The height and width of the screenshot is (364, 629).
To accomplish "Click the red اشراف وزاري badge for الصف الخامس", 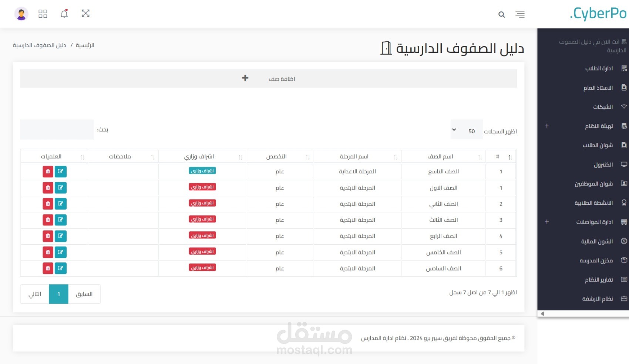I will (202, 251).
